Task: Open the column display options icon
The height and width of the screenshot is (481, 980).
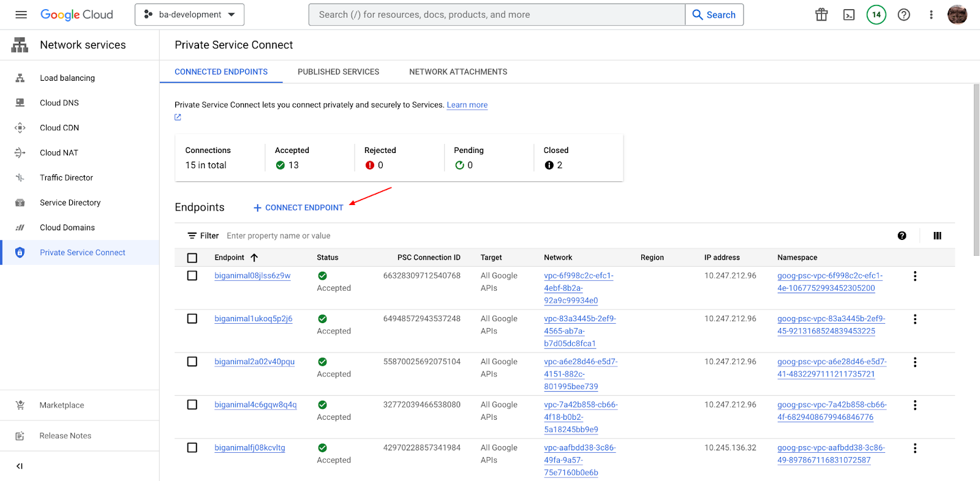Action: (x=937, y=236)
